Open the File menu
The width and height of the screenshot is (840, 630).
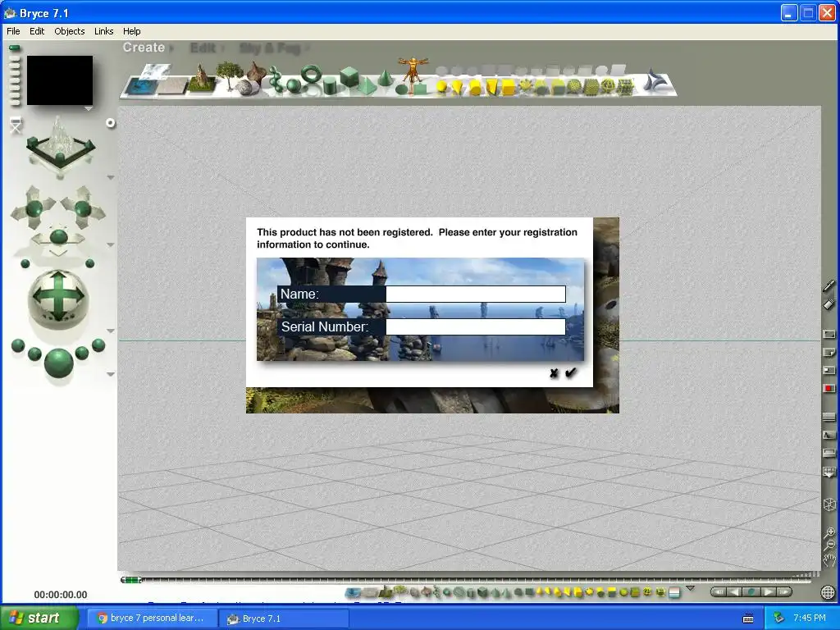[x=13, y=31]
